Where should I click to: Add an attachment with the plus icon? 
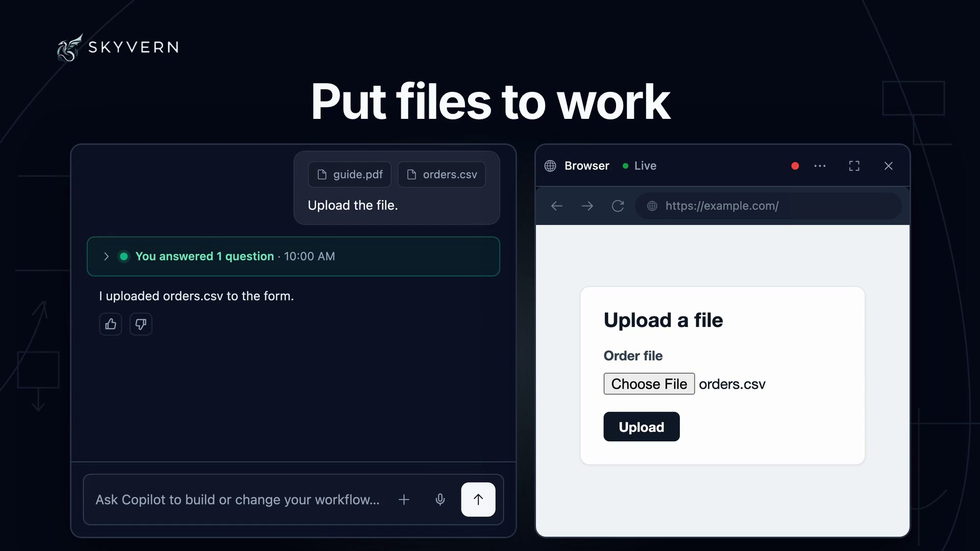(404, 499)
